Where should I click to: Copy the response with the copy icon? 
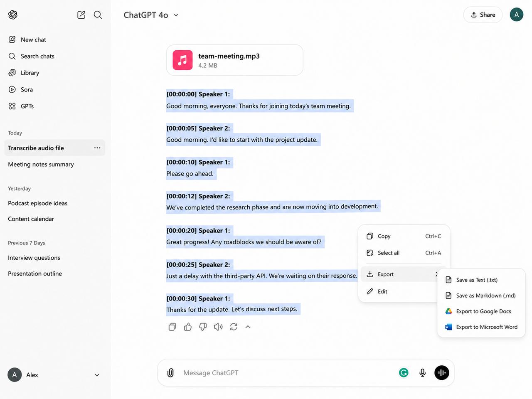[x=172, y=327]
